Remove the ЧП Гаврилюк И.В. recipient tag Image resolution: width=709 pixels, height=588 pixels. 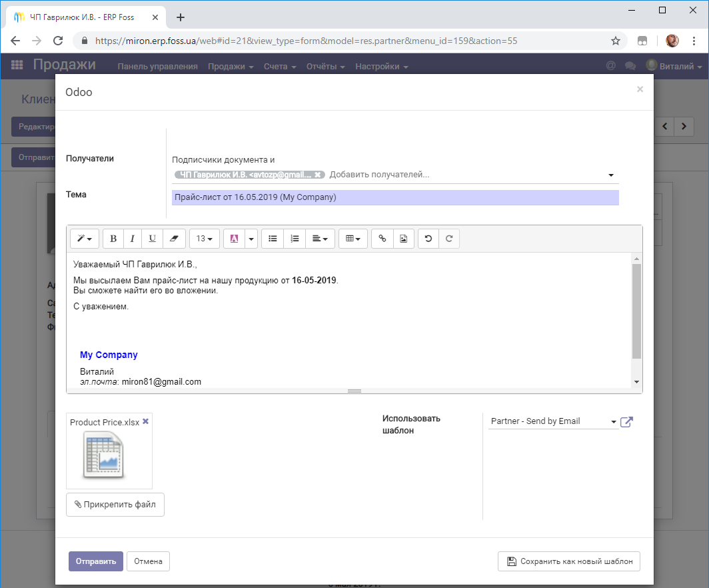point(318,175)
